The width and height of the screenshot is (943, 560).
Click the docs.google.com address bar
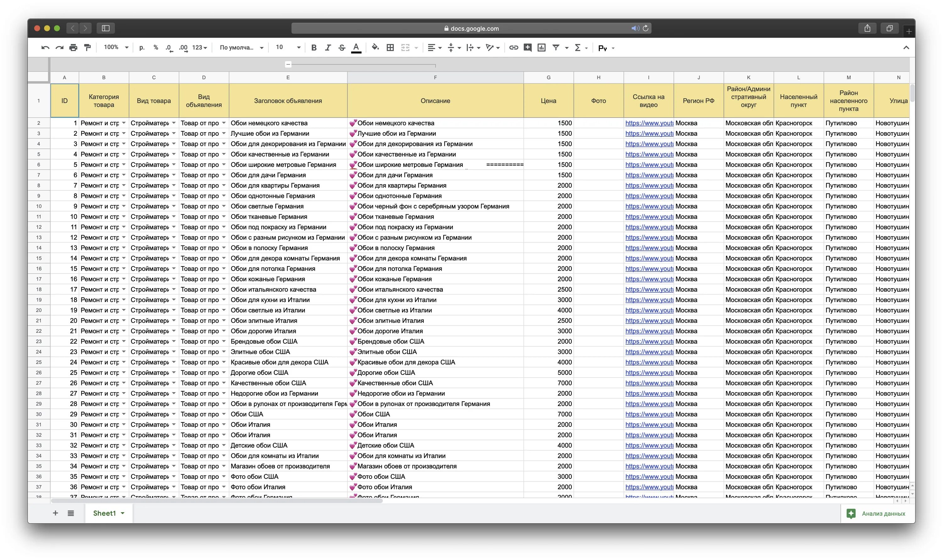tap(471, 28)
